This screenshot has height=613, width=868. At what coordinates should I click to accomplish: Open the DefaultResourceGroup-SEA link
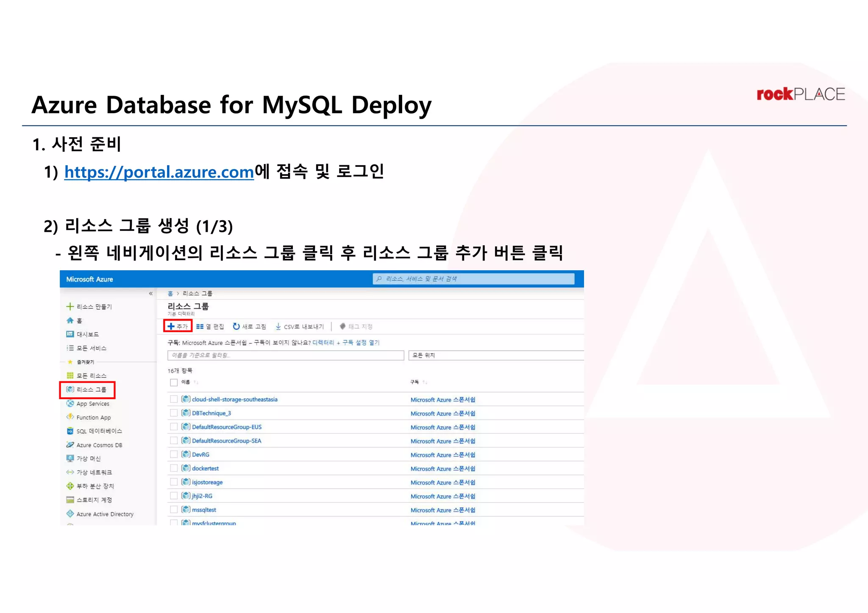coord(226,441)
